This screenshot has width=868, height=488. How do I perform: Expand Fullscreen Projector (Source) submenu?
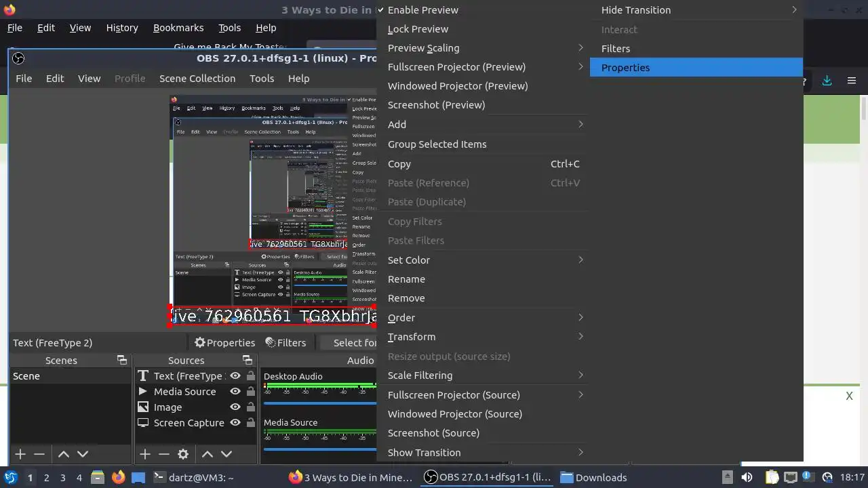click(x=483, y=395)
